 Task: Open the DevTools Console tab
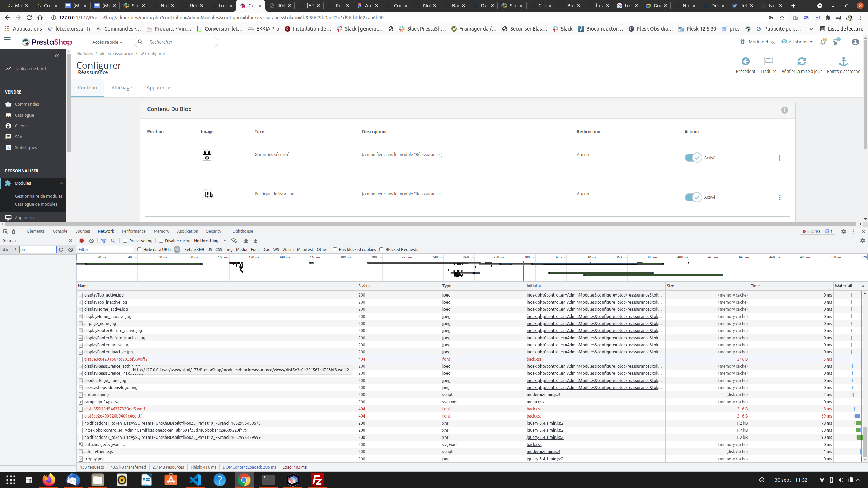pyautogui.click(x=60, y=231)
